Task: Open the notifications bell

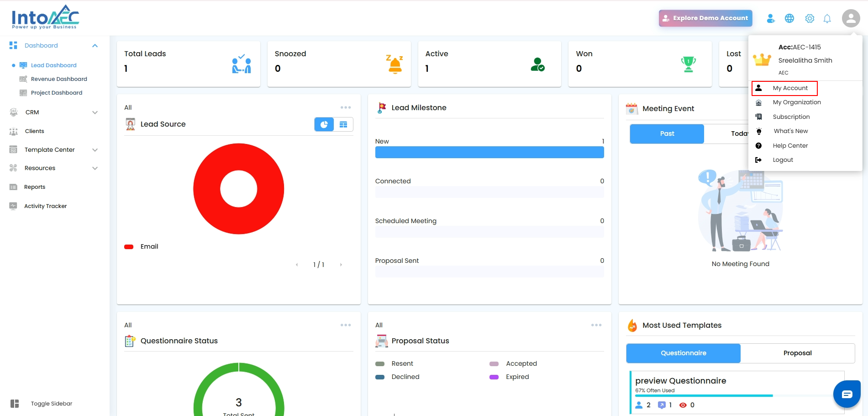Action: click(x=827, y=18)
